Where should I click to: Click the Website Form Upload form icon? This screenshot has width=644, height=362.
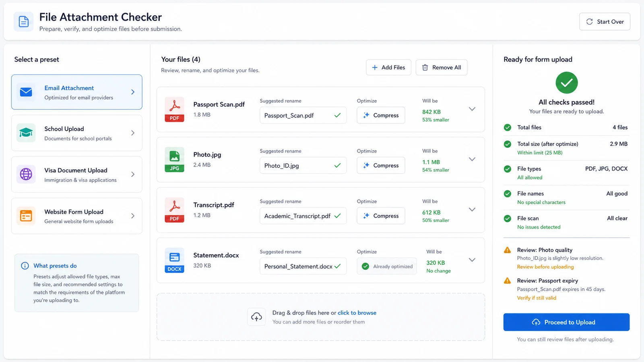click(26, 216)
